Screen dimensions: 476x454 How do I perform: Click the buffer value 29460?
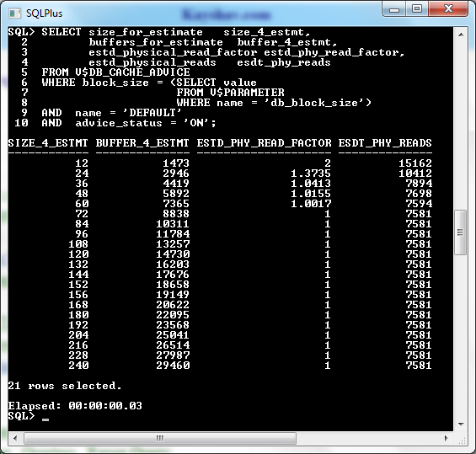(x=173, y=365)
